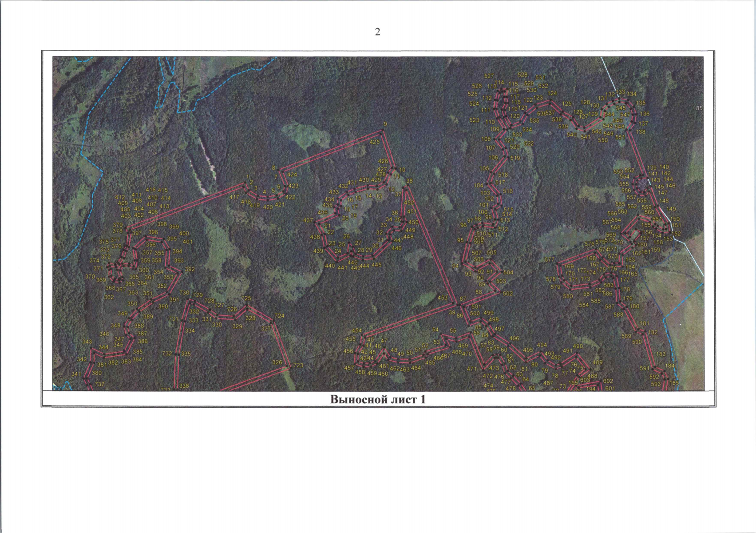
Task: Click point label 453 near junction
Action: pyautogui.click(x=442, y=298)
